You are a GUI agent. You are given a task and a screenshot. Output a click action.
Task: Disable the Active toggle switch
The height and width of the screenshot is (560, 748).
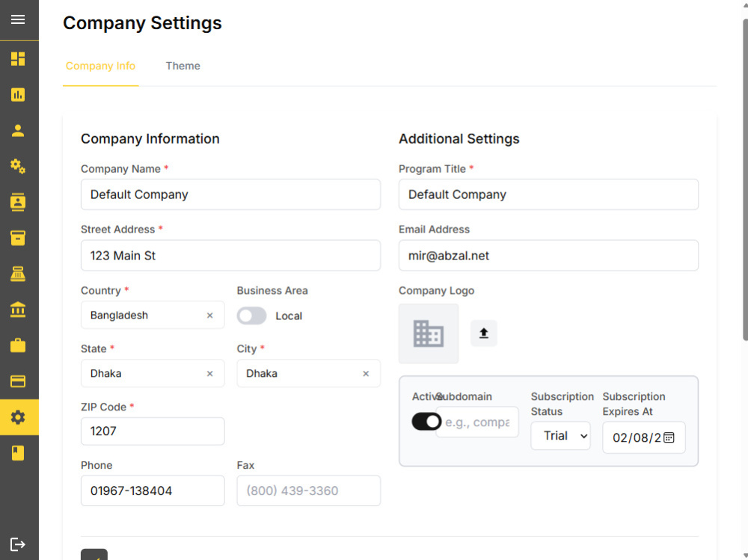coord(426,422)
